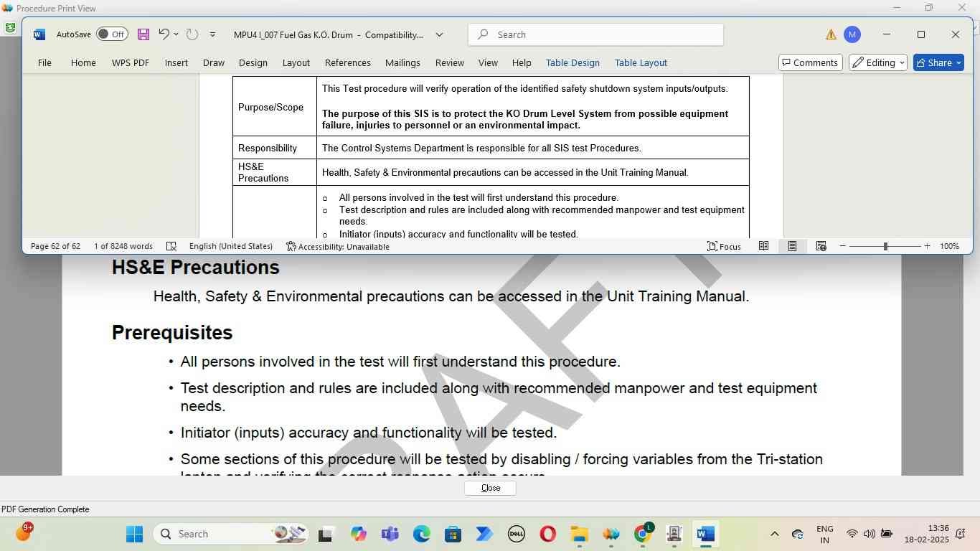The width and height of the screenshot is (980, 551).
Task: Open the clock and date panel
Action: click(x=926, y=534)
